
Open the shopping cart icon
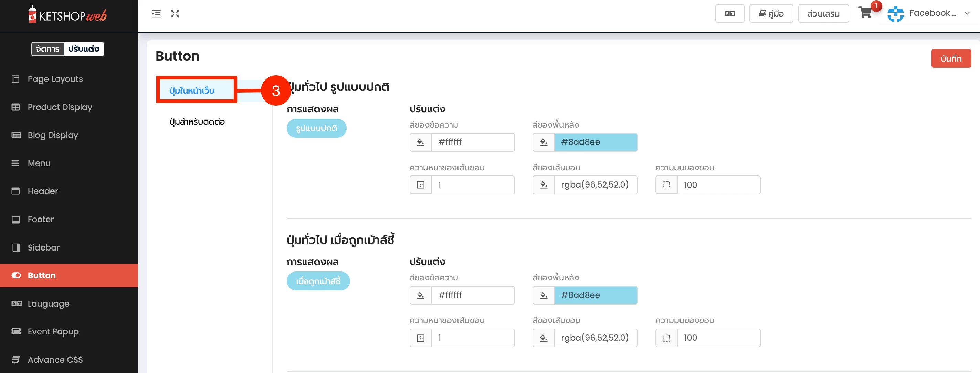point(865,13)
